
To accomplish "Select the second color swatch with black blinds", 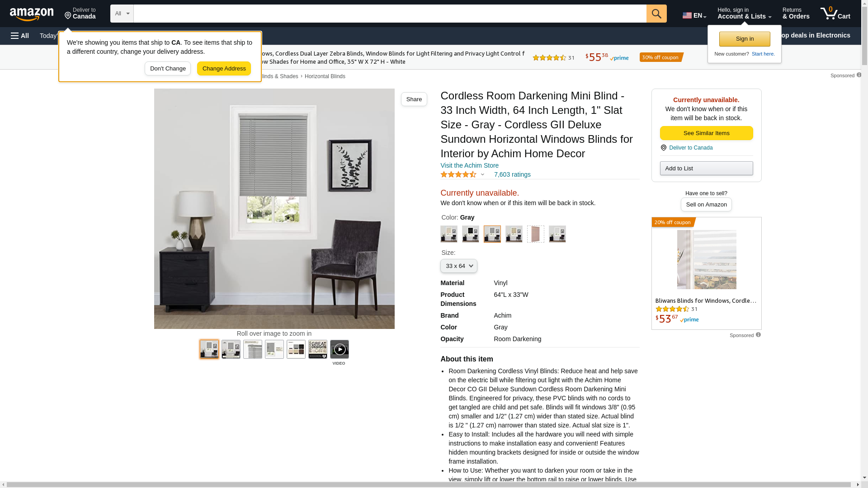I will [x=471, y=234].
